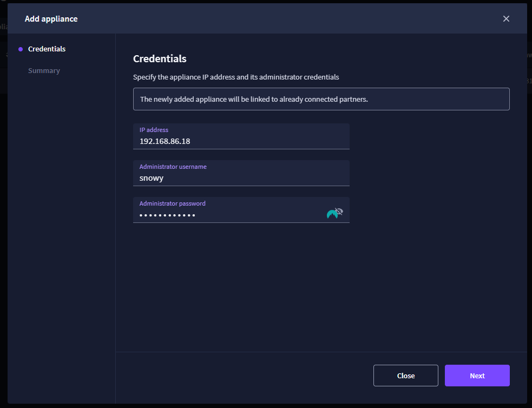
Task: Select the Credentials step in the sidebar
Action: click(x=47, y=49)
